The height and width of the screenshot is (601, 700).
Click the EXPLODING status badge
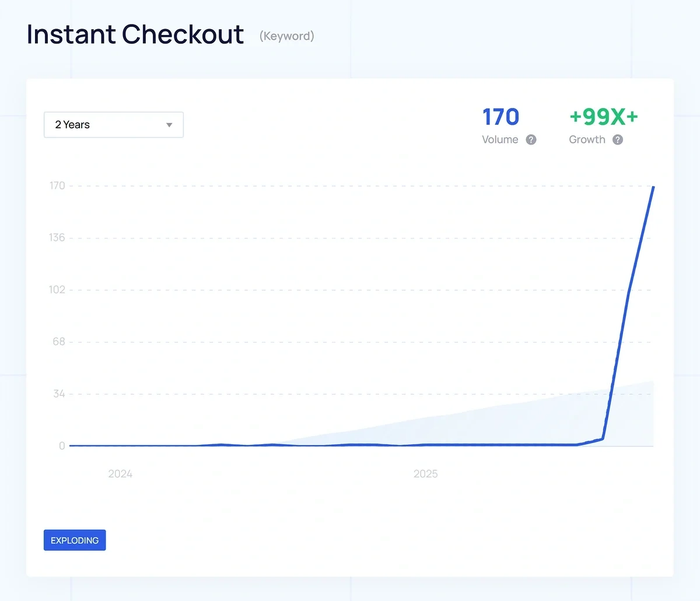75,540
